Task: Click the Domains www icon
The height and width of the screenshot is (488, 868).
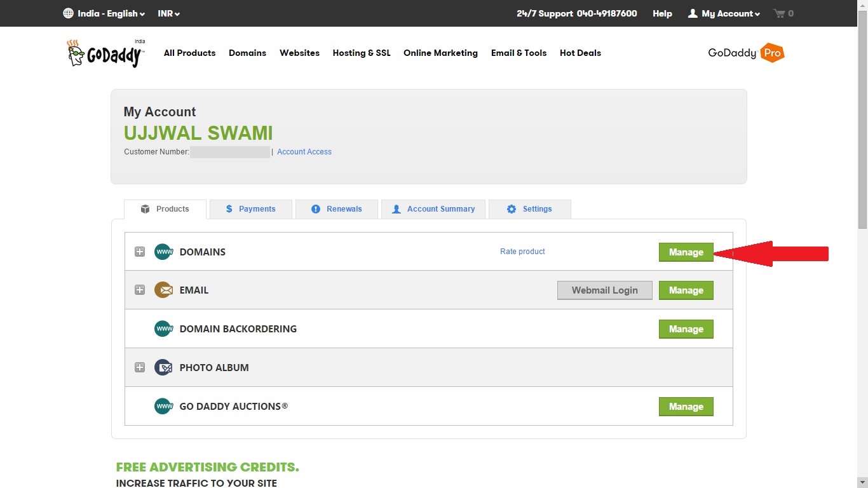Action: 164,252
